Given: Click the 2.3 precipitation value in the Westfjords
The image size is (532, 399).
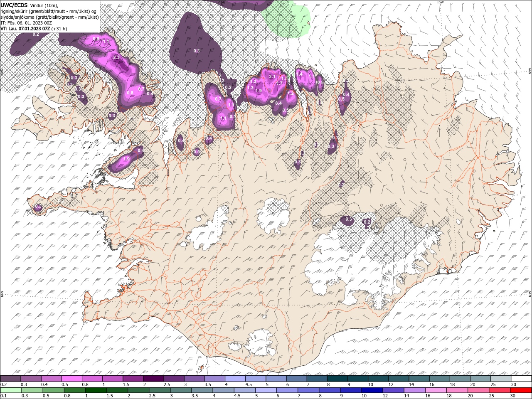Looking at the screenshot, I should pos(116,57).
